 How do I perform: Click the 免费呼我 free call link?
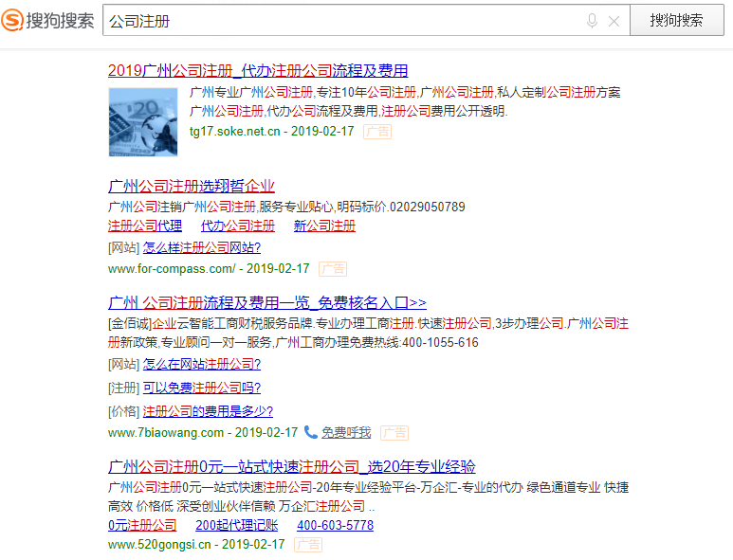[x=346, y=432]
